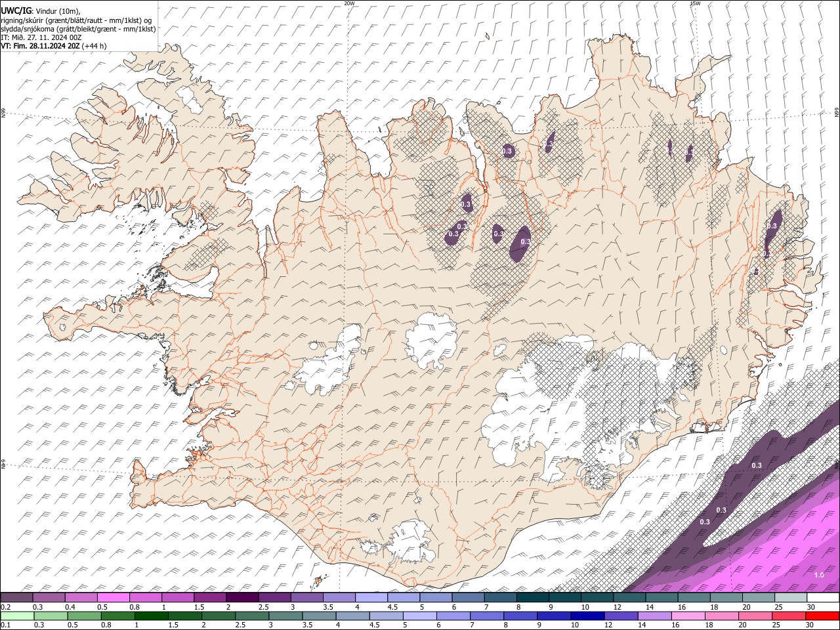Click the '30' label in the top legend row
The height and width of the screenshot is (630, 840).
(810, 607)
